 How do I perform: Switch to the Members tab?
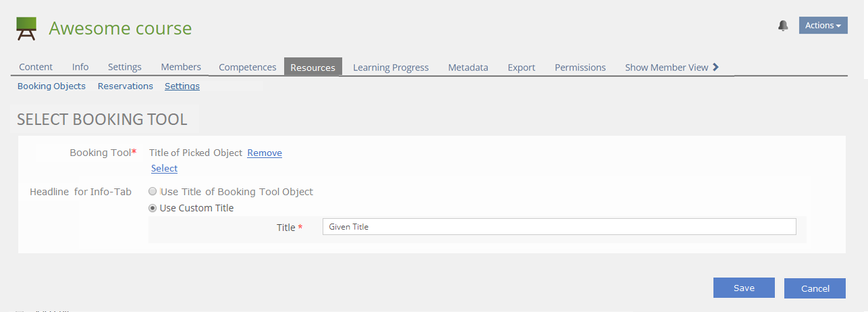pyautogui.click(x=181, y=68)
